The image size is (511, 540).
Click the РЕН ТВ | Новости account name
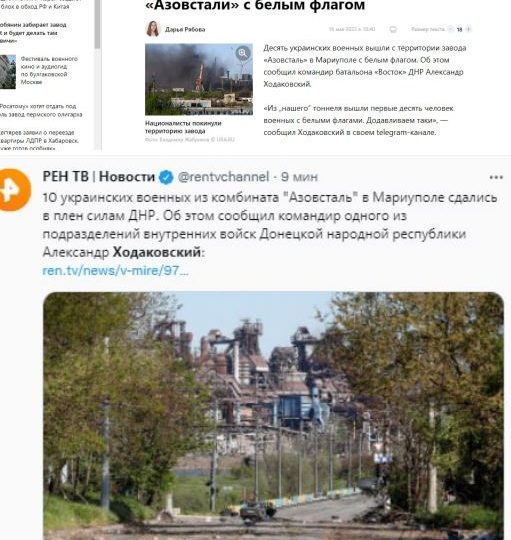pyautogui.click(x=98, y=177)
